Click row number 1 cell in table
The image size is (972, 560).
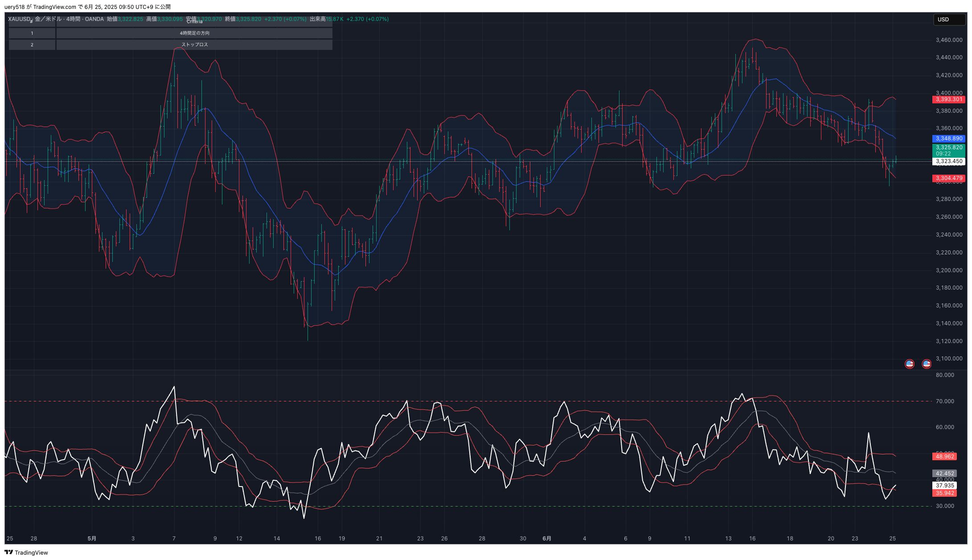pyautogui.click(x=32, y=33)
